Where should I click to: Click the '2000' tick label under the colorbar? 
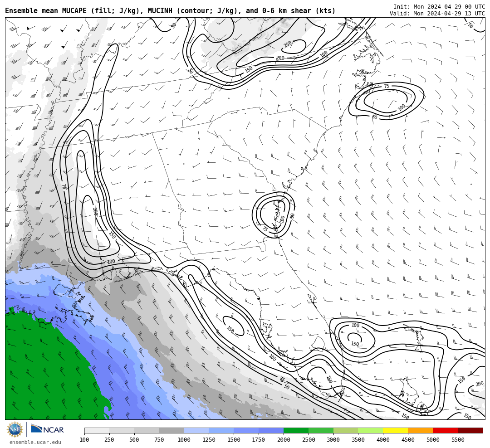(284, 440)
